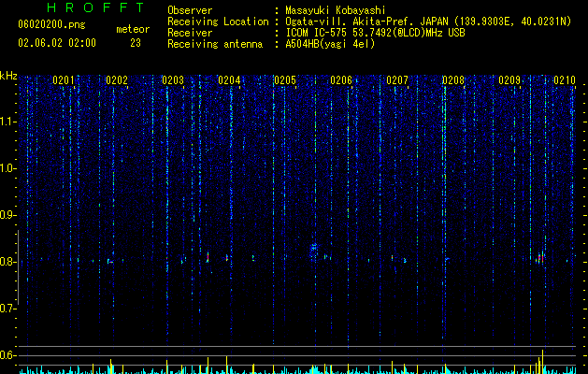Click the 0.8 frequency axis label
The height and width of the screenshot is (374, 588).
point(8,262)
